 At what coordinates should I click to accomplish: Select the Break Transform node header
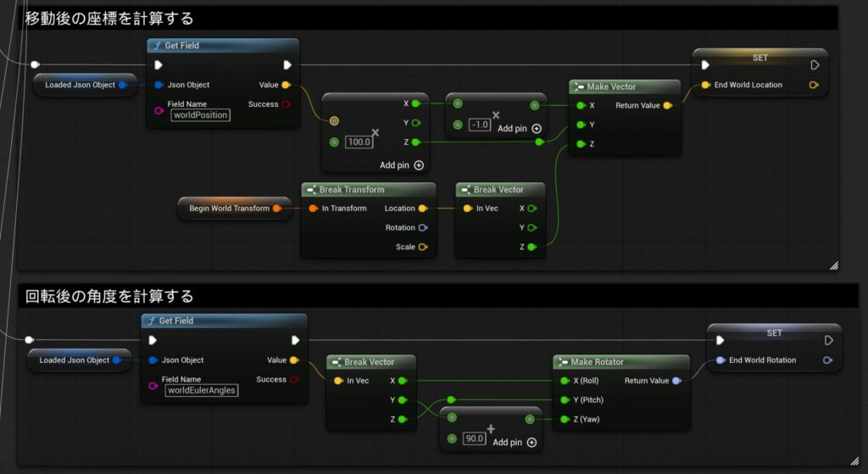[368, 189]
